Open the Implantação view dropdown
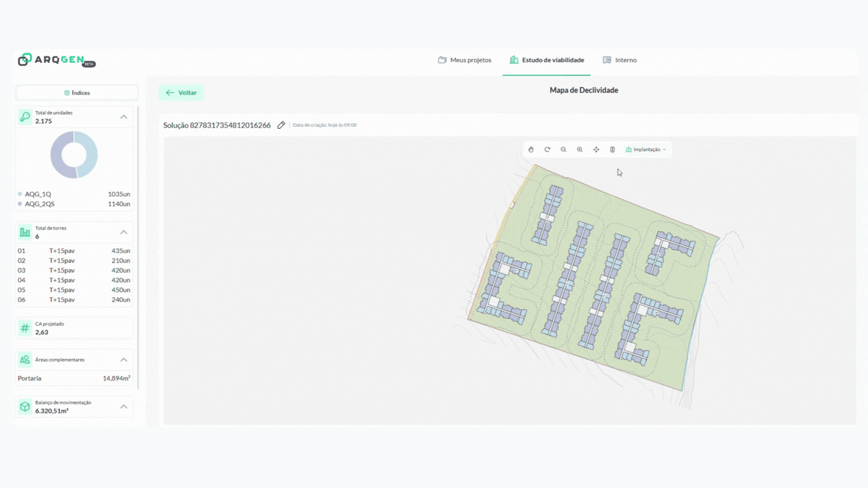This screenshot has height=488, width=868. click(646, 150)
